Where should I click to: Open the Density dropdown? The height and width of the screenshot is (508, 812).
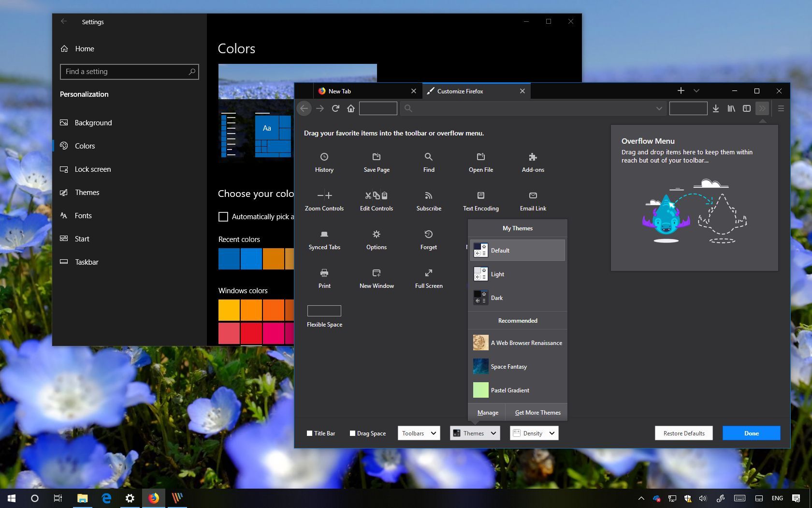tap(534, 433)
